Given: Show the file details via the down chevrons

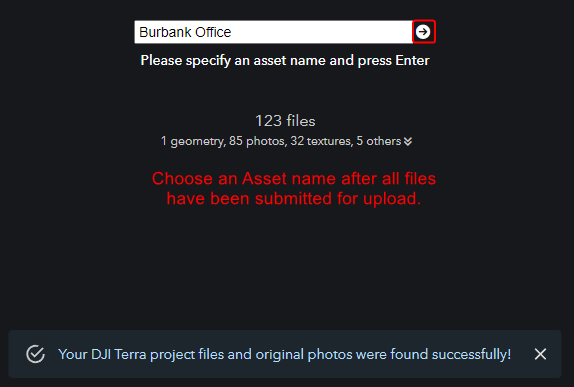Looking at the screenshot, I should [408, 141].
